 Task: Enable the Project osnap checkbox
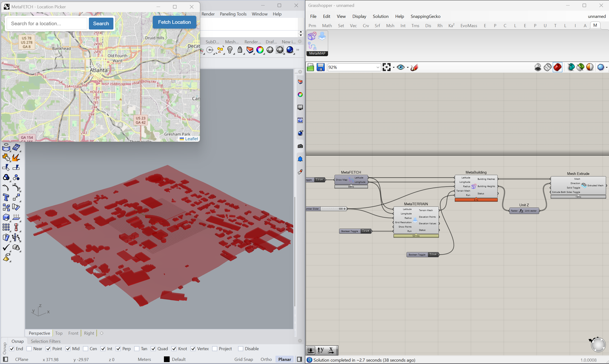215,349
